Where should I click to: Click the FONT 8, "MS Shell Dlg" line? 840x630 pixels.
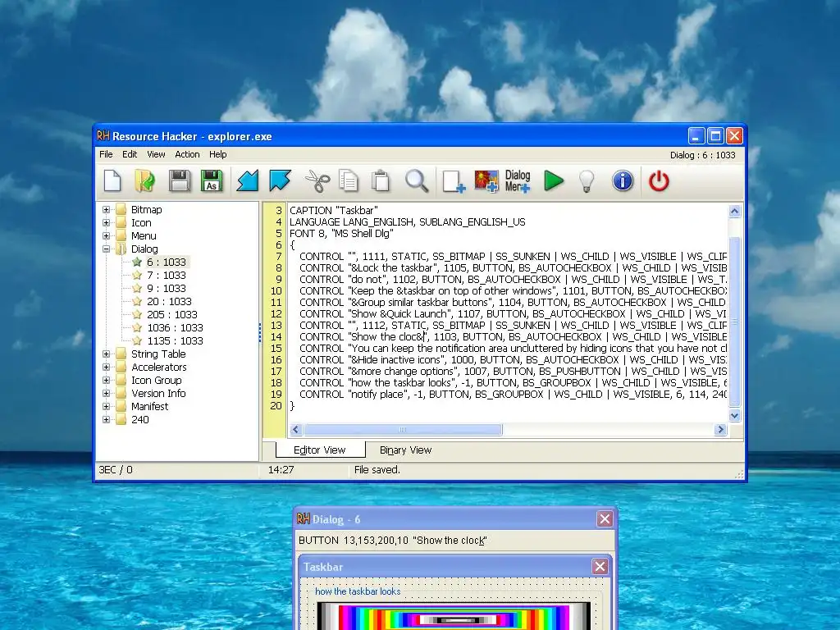tap(341, 234)
